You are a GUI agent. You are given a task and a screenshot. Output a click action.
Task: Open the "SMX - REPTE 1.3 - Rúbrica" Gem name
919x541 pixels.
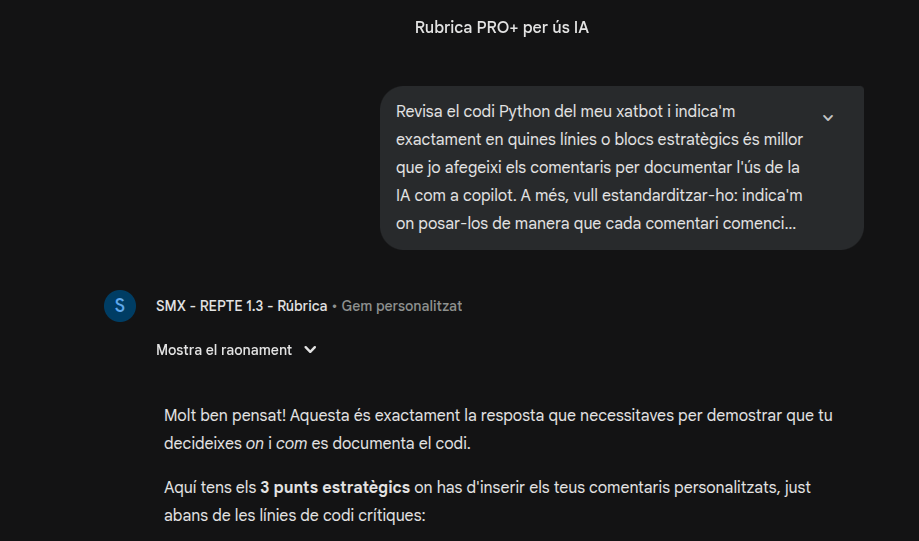(x=241, y=306)
